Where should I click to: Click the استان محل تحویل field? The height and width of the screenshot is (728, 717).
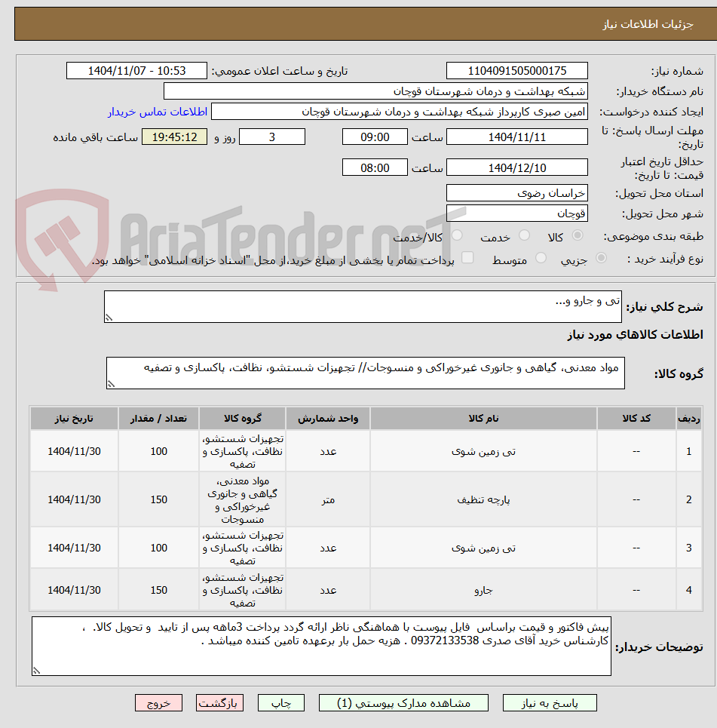click(517, 192)
